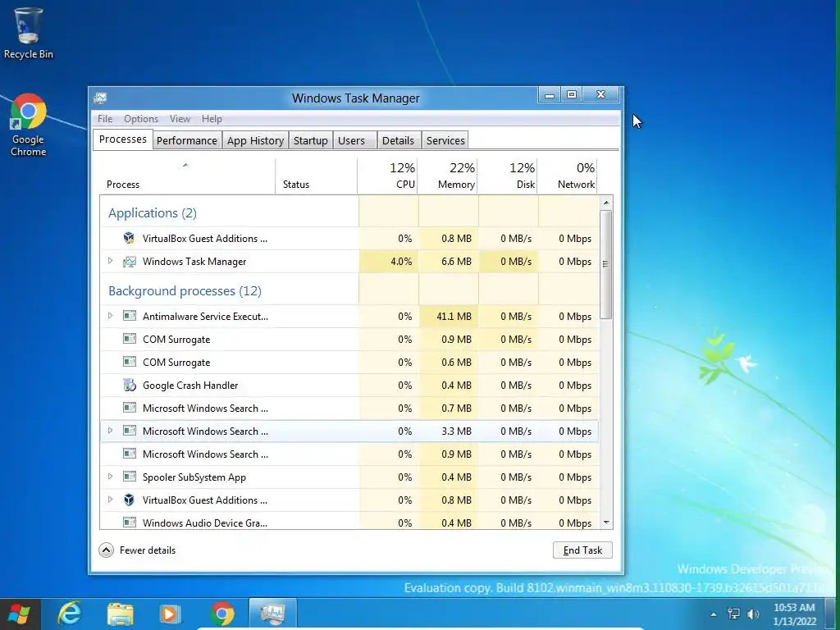This screenshot has height=630, width=840.
Task: Expand the Antimalware Service Executable row
Action: click(x=111, y=316)
